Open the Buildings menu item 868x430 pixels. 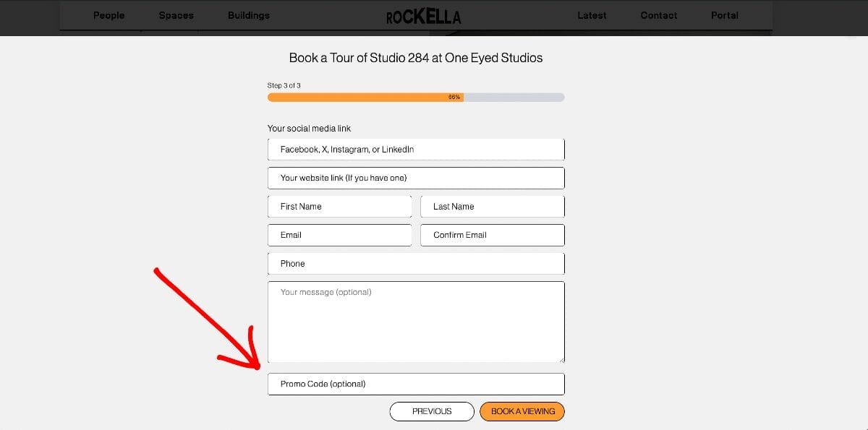248,15
